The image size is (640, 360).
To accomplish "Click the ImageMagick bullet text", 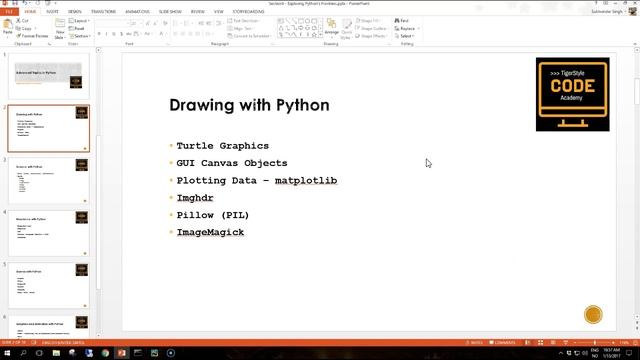I will [210, 232].
